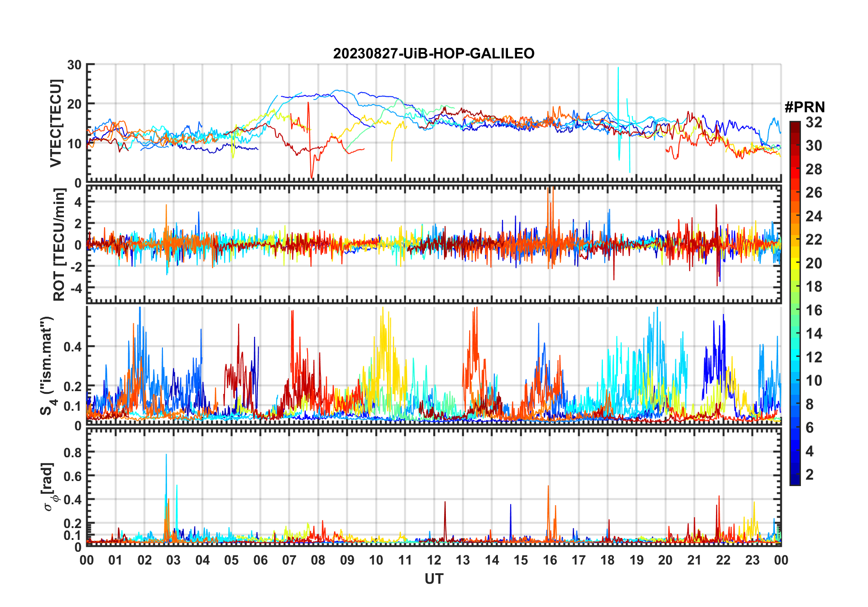Viewport: 868px width, 607px height.
Task: Select the ROT [TECU/min] y-axis label
Action: point(59,245)
